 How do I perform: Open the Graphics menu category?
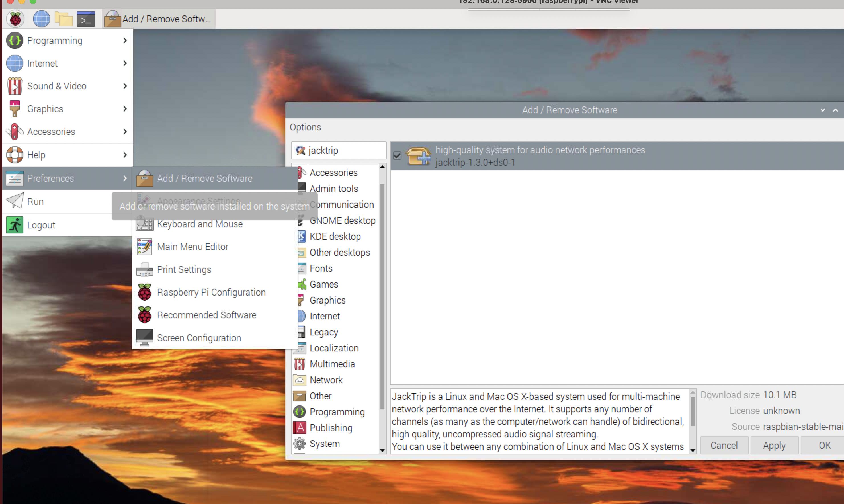(x=67, y=109)
